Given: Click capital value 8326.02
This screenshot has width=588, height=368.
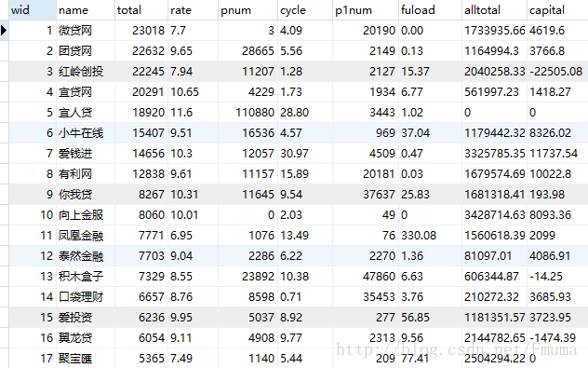Looking at the screenshot, I should (551, 133).
